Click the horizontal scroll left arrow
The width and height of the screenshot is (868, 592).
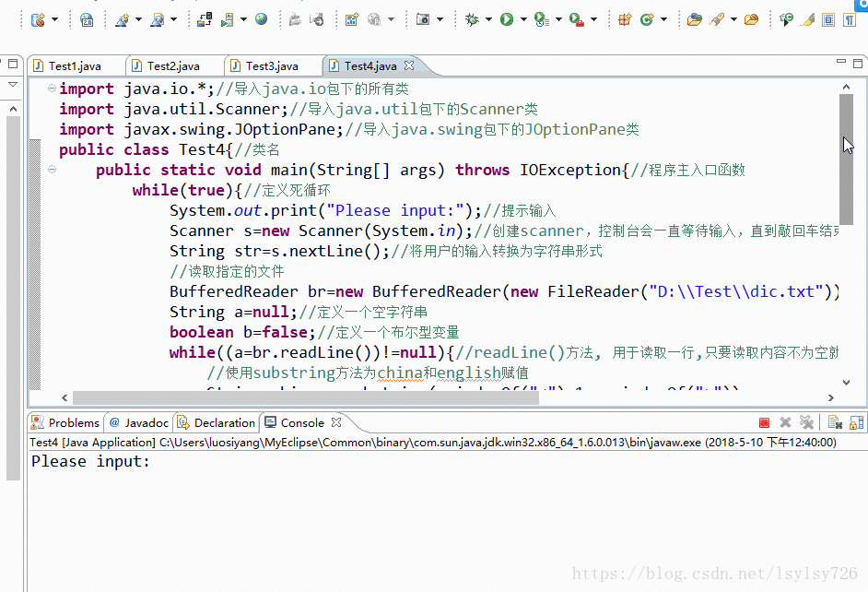coord(65,397)
